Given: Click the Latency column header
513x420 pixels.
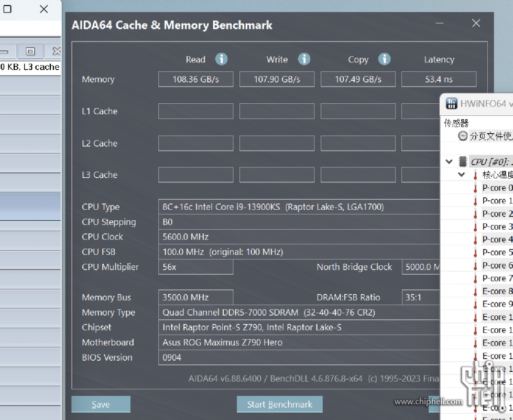Looking at the screenshot, I should point(439,60).
